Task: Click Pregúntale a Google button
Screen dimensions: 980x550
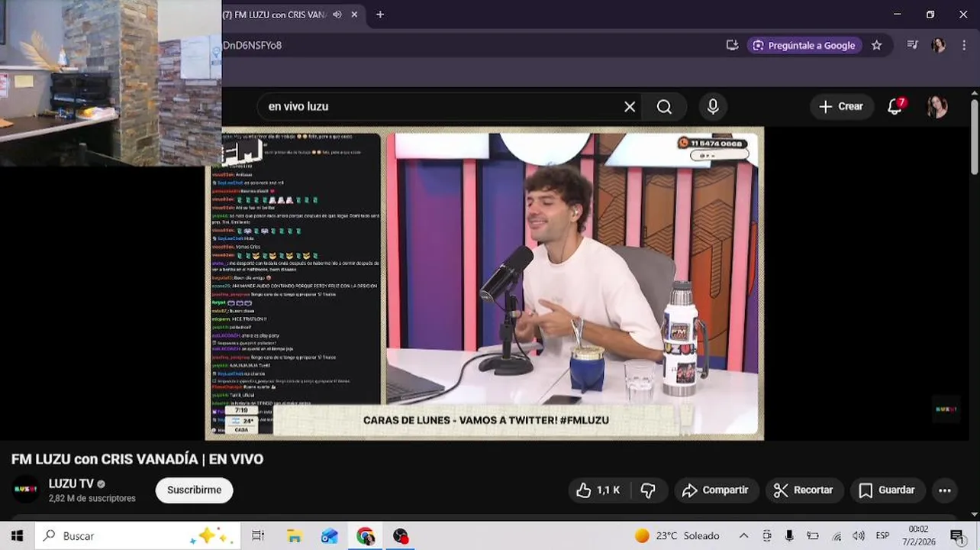Action: tap(804, 45)
